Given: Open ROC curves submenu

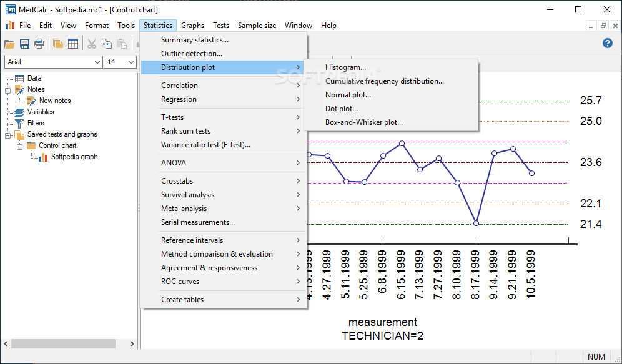Looking at the screenshot, I should coord(224,282).
